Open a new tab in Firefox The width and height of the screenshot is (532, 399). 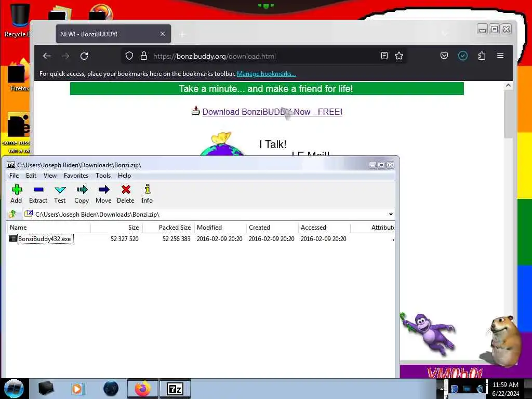[x=182, y=34]
